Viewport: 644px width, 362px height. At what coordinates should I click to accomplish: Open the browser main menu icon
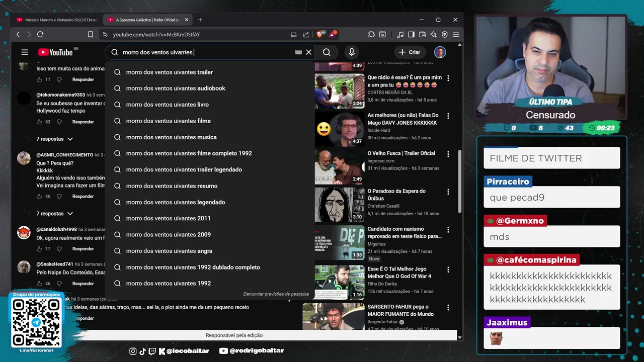pos(455,34)
